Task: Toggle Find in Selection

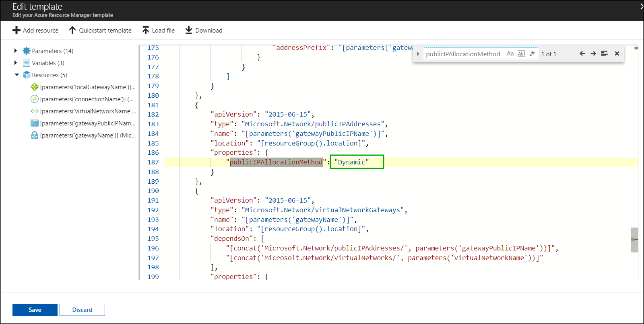Action: pyautogui.click(x=604, y=53)
